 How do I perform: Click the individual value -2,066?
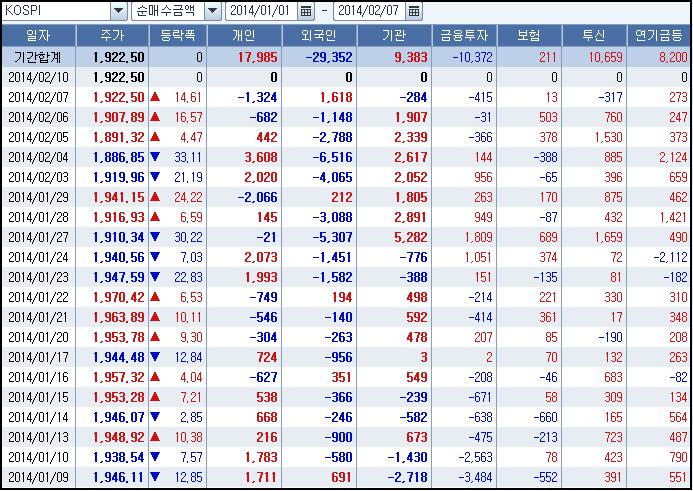tap(258, 198)
